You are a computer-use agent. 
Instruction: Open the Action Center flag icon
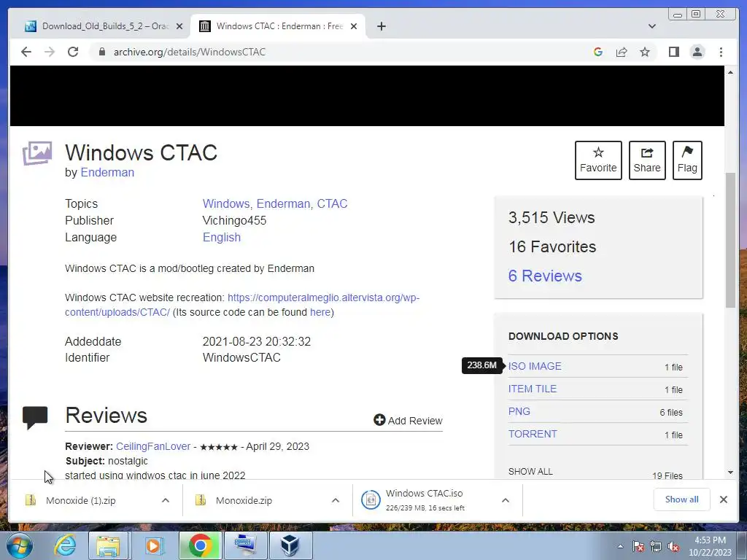(638, 546)
